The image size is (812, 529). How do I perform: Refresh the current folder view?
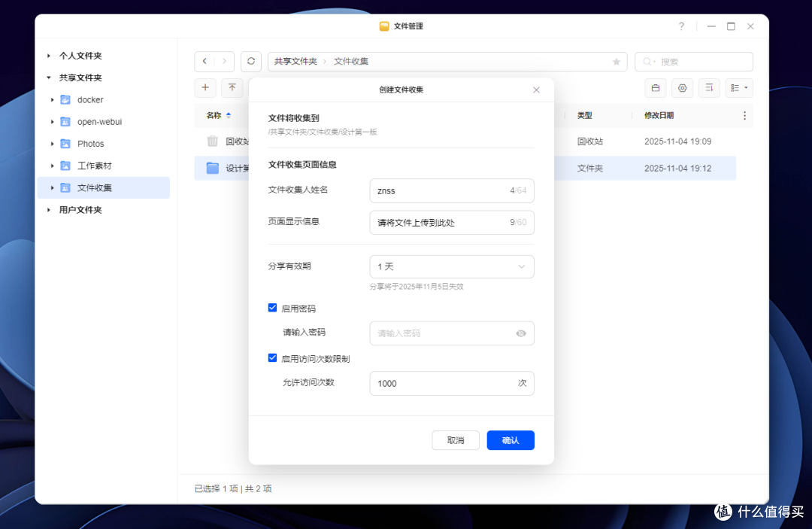251,61
